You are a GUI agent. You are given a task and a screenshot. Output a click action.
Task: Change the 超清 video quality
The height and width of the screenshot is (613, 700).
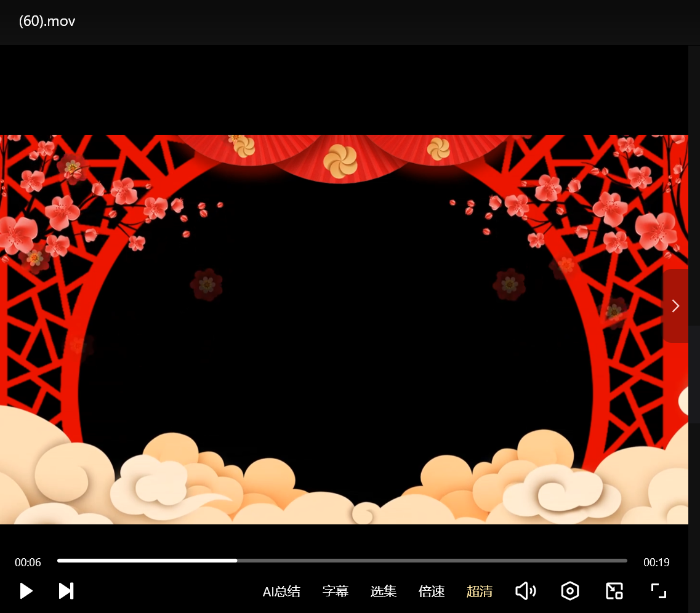tap(480, 591)
